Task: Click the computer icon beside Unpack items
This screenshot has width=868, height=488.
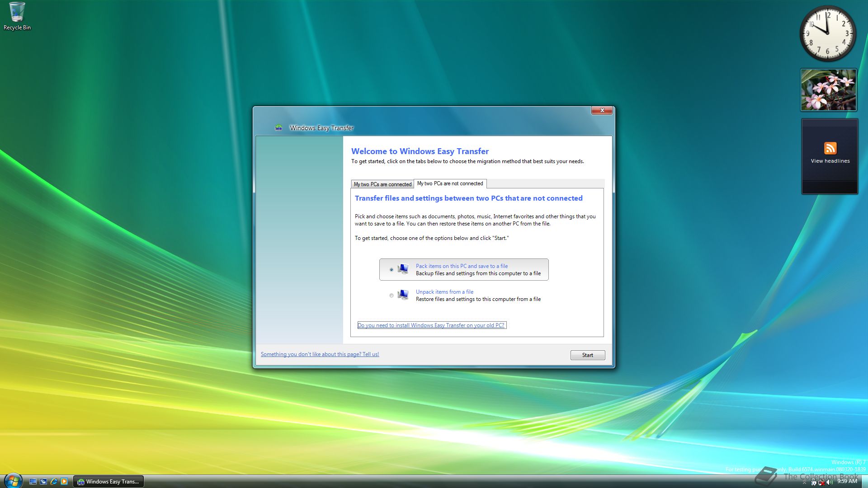Action: 403,295
